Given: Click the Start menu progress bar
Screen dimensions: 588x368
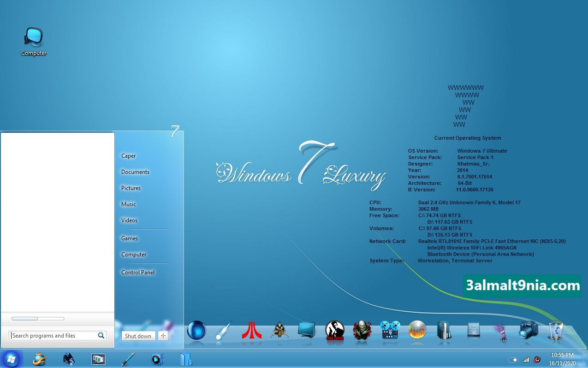Looking at the screenshot, I should point(38,319).
